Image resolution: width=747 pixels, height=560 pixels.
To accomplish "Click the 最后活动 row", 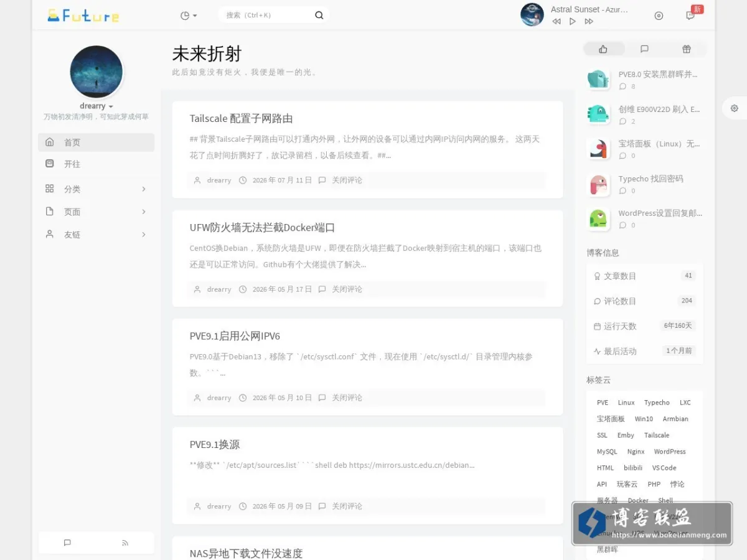I will pos(644,351).
